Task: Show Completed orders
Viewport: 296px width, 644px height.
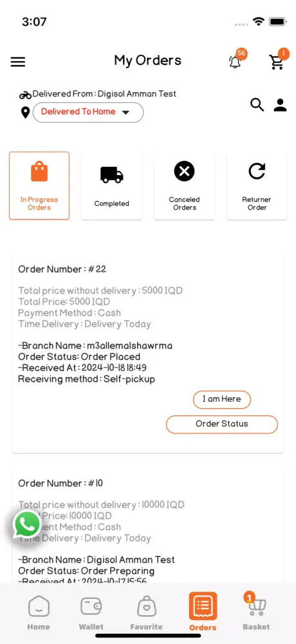Action: (112, 185)
